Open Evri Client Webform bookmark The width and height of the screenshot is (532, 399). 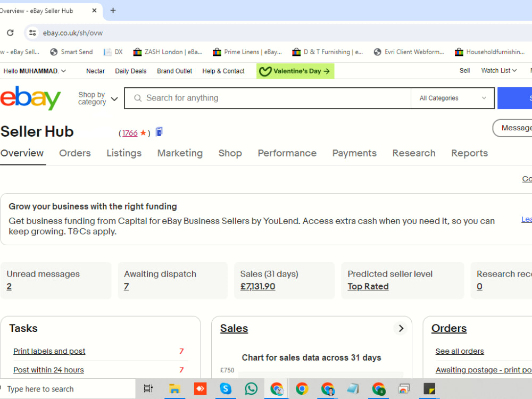(409, 52)
